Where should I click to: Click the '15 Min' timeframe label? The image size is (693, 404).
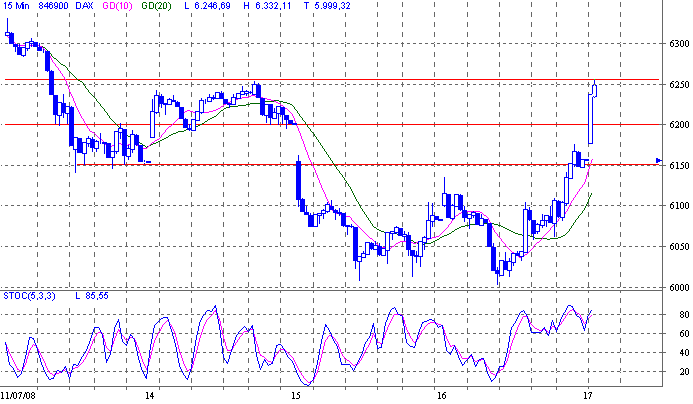(16, 6)
